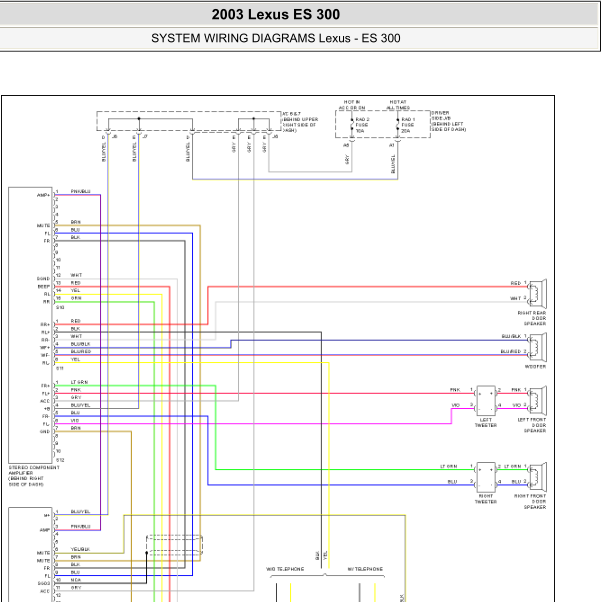Click the 'A1' connector label under RAD 1 fuse
Image resolution: width=603 pixels, height=602 pixels.
pos(391,145)
